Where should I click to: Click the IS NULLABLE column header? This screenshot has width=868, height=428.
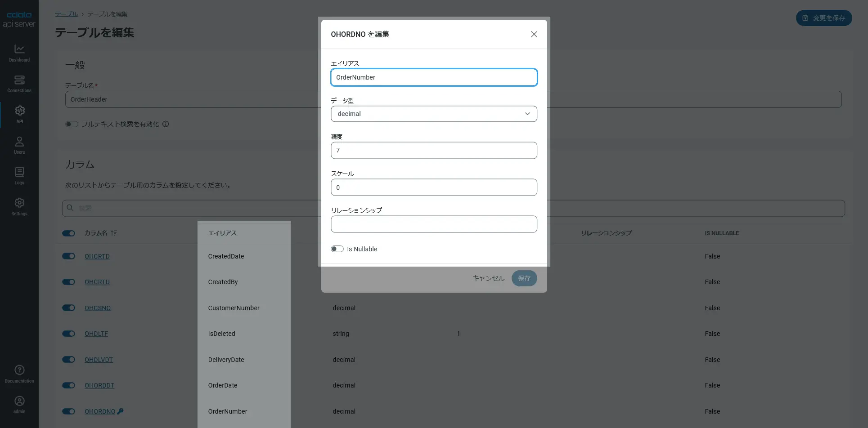point(722,233)
